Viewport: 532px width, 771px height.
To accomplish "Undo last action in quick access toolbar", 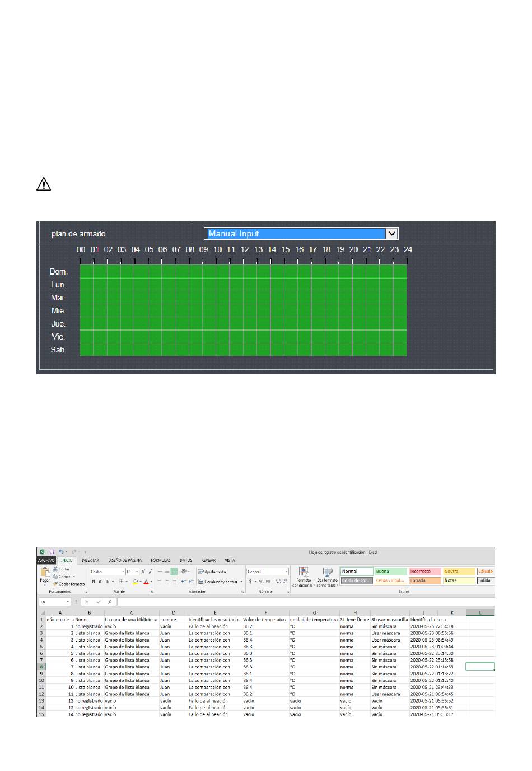I will 61,552.
